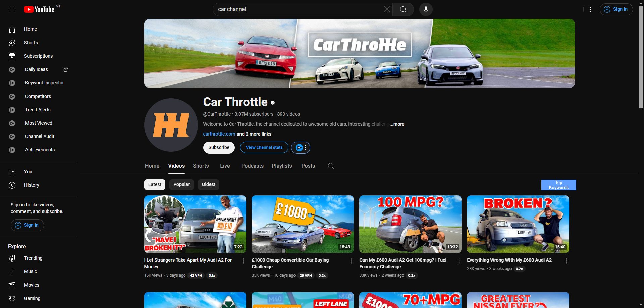This screenshot has width=644, height=308.
Task: Select the Latest sort chip
Action: pyautogui.click(x=155, y=185)
